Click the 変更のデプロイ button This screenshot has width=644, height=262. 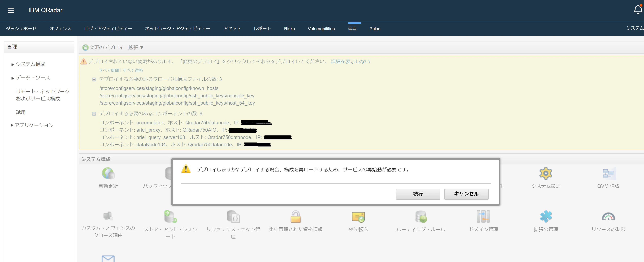click(x=103, y=47)
